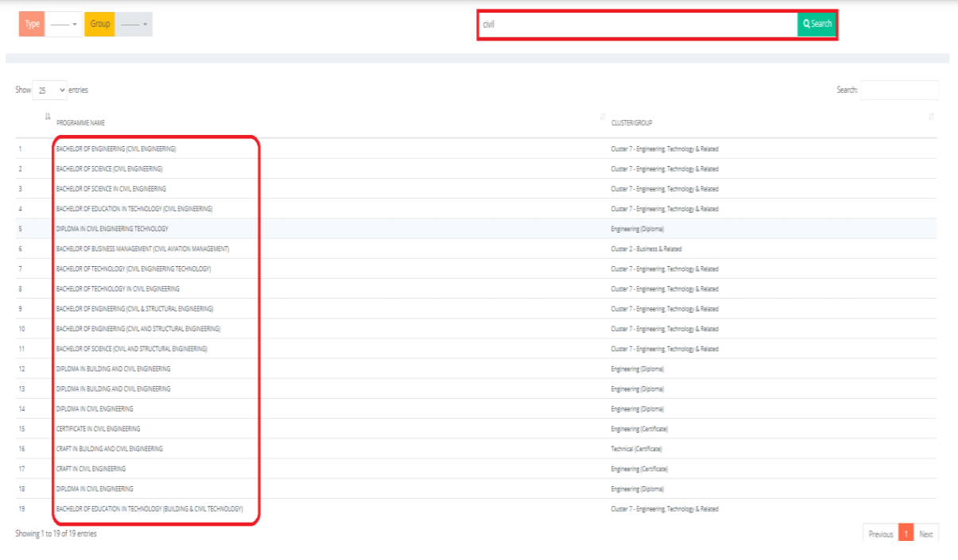Viewport: 958px width, 560px height.
Task: Click the Programme Name column header text
Action: click(x=80, y=123)
